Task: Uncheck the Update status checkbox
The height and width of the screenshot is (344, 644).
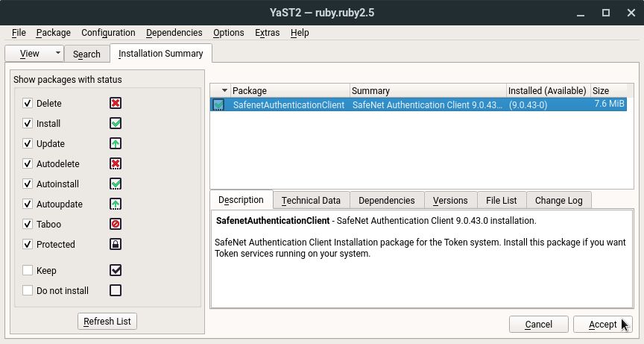Action: click(28, 143)
